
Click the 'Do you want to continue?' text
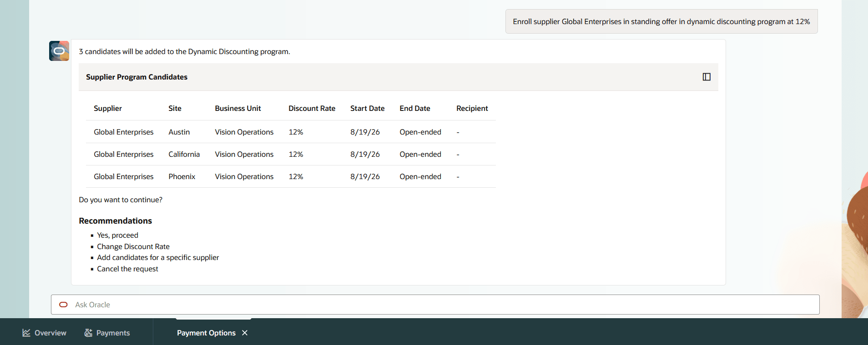121,200
